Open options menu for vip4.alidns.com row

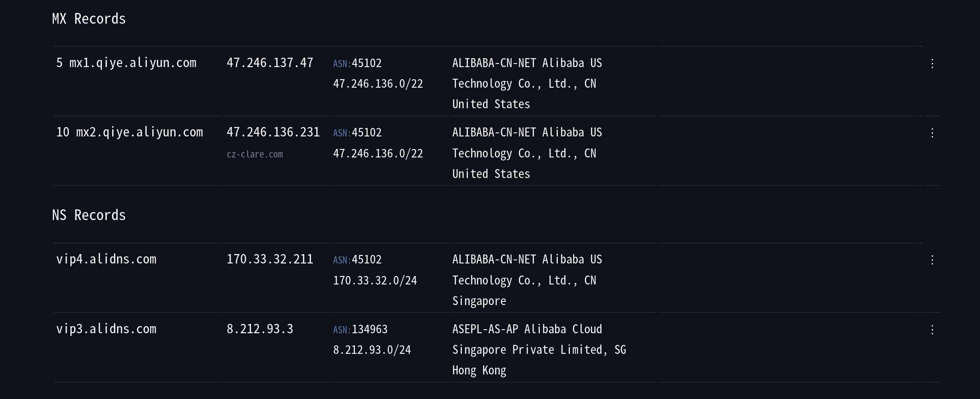pyautogui.click(x=932, y=260)
